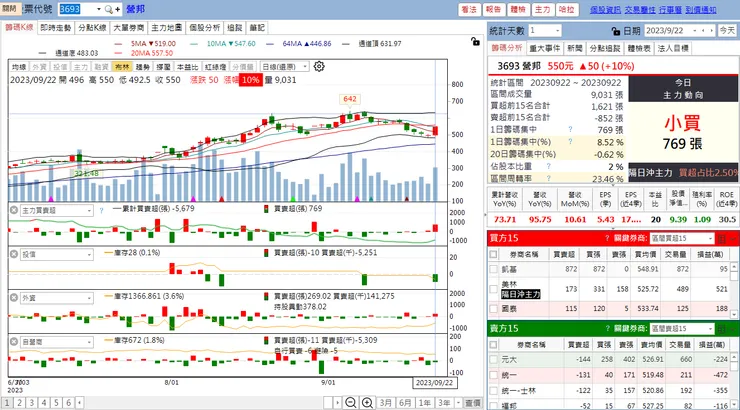Toggle the lock icon beside 日期

tap(616, 31)
